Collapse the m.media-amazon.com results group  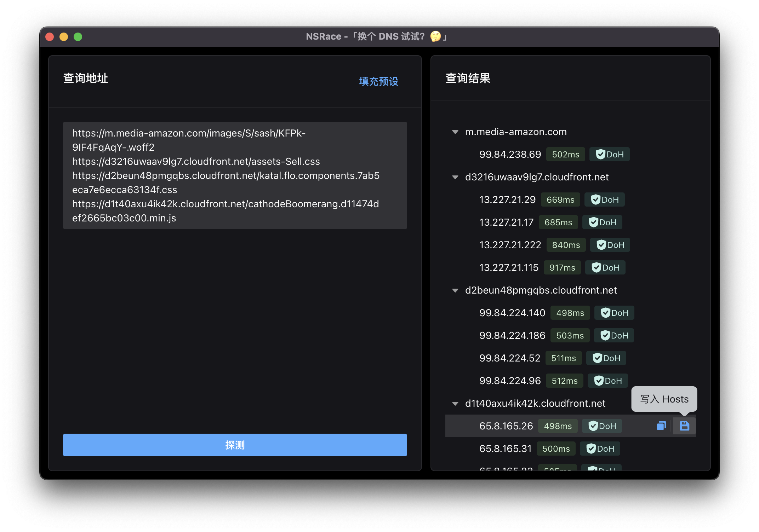(x=455, y=132)
